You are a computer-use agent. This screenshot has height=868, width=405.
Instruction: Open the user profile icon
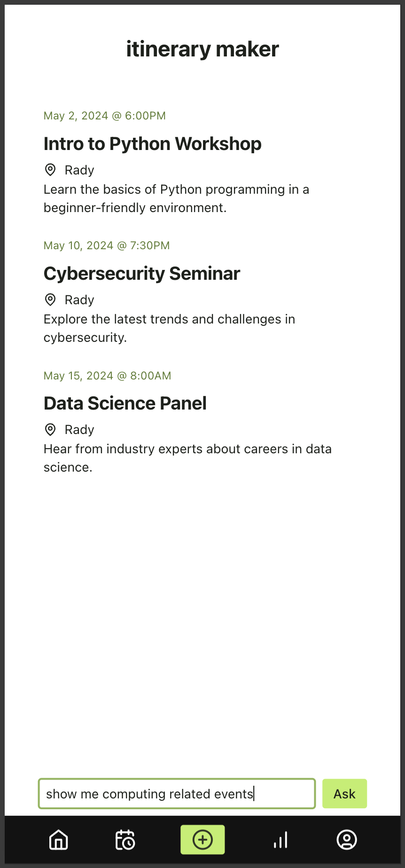click(347, 840)
